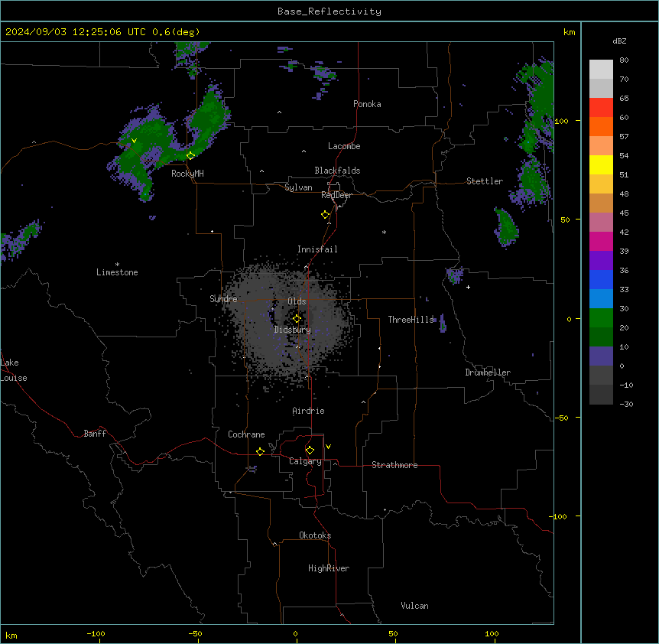Pick the red 65-60 dBZ legend swatch
The height and width of the screenshot is (644, 659).
click(601, 108)
